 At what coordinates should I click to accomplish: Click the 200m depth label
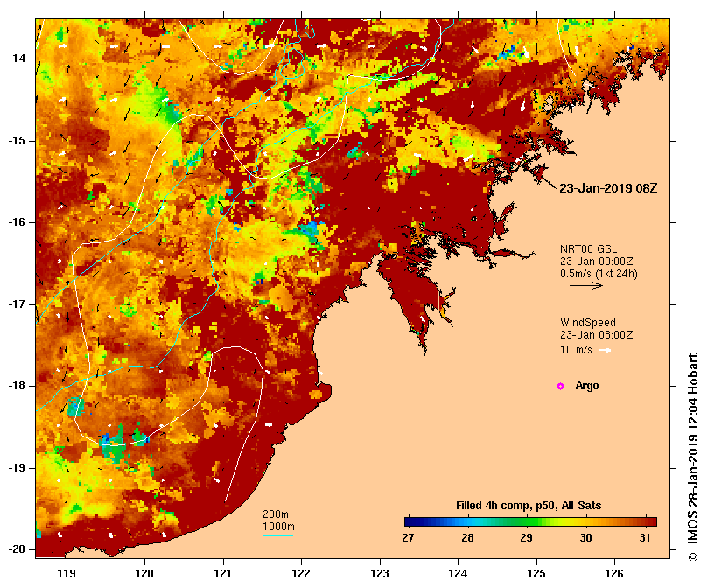(276, 514)
